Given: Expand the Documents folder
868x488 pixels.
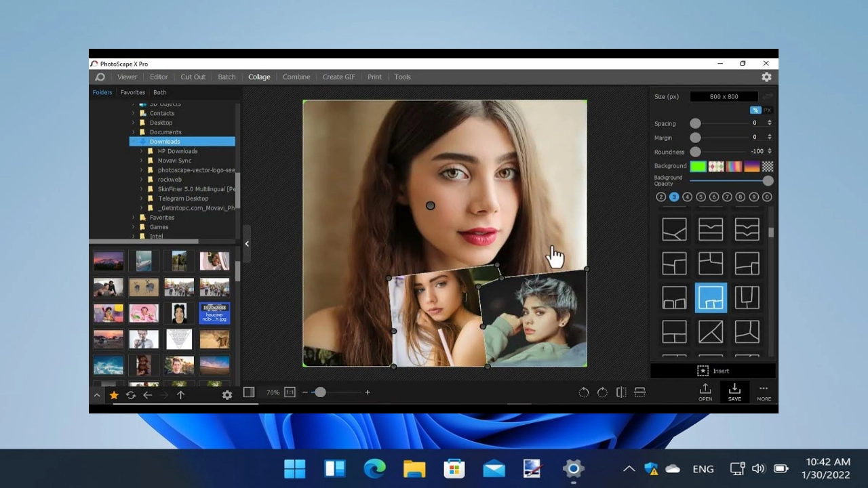Looking at the screenshot, I should click(x=134, y=132).
